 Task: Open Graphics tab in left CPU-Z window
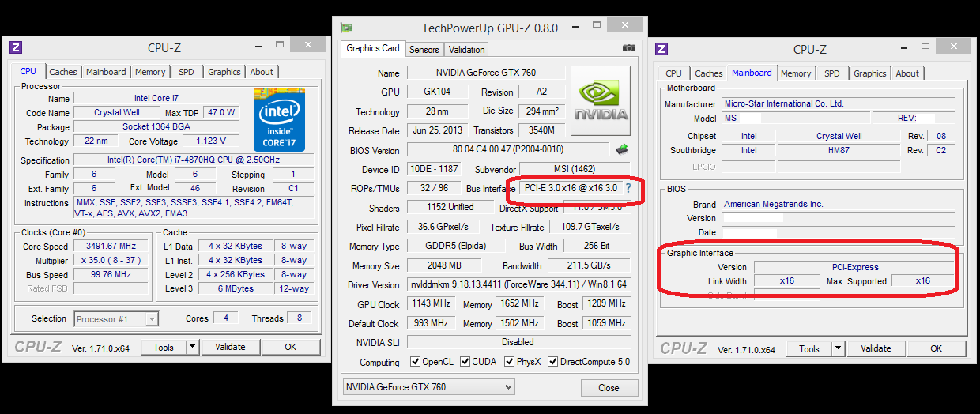click(x=224, y=72)
